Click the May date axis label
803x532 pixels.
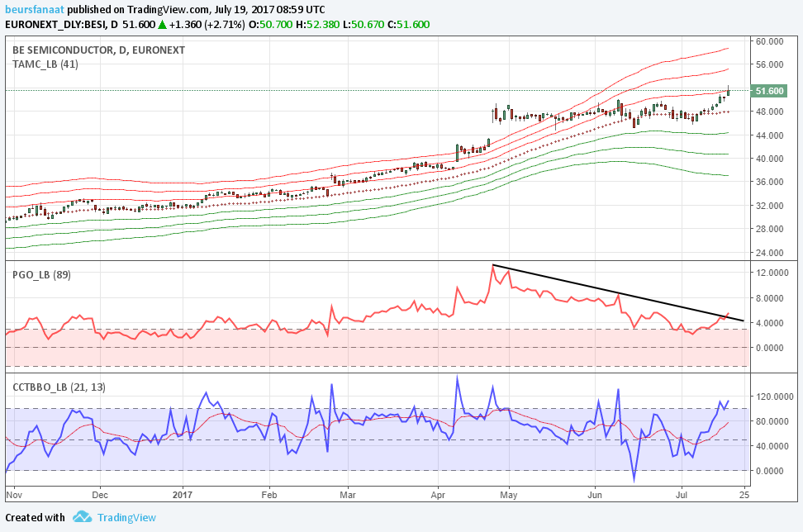point(509,495)
